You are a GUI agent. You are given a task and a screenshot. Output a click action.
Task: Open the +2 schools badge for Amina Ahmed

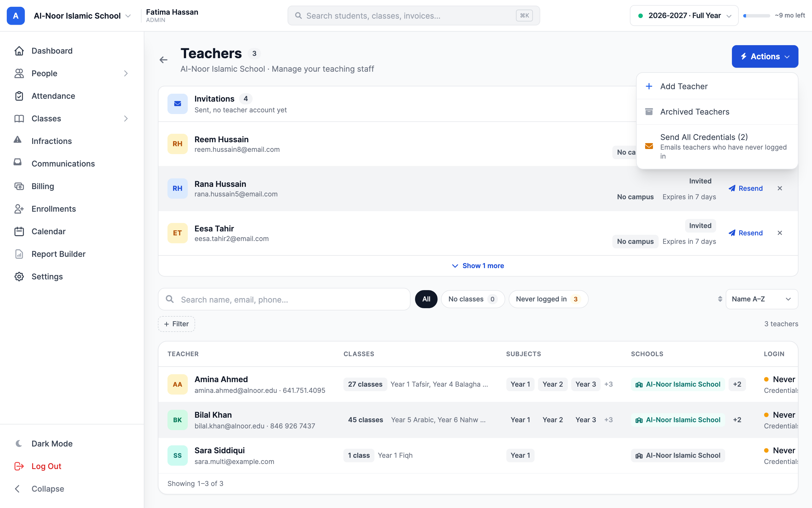click(737, 384)
